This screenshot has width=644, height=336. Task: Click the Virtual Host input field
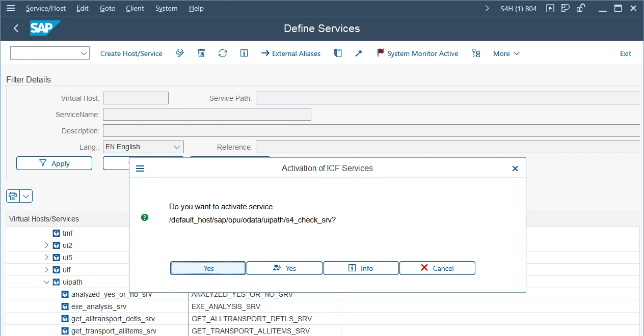point(136,98)
